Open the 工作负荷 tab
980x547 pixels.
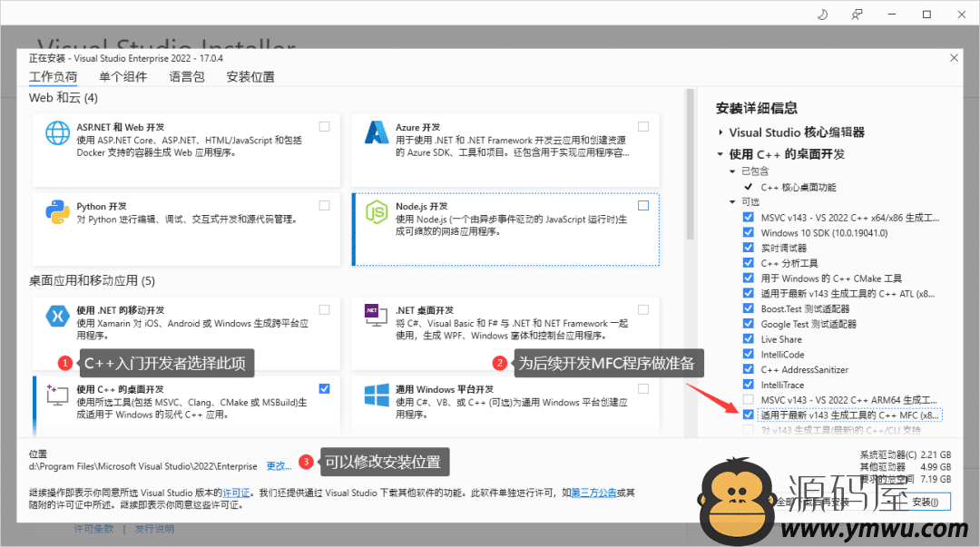[54, 77]
